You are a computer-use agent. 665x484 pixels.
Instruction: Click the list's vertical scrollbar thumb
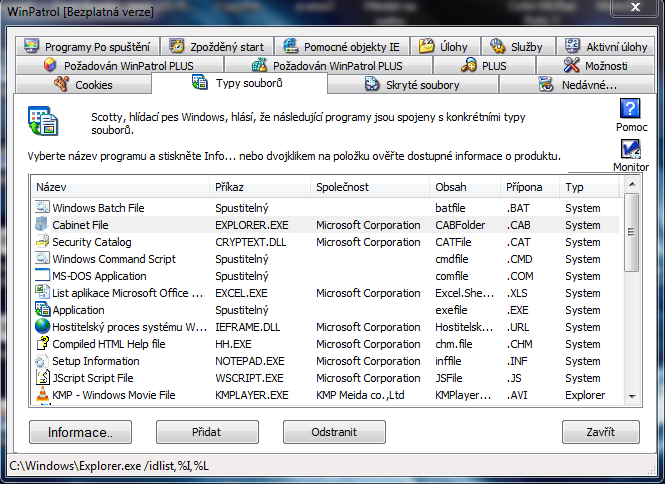[x=632, y=232]
